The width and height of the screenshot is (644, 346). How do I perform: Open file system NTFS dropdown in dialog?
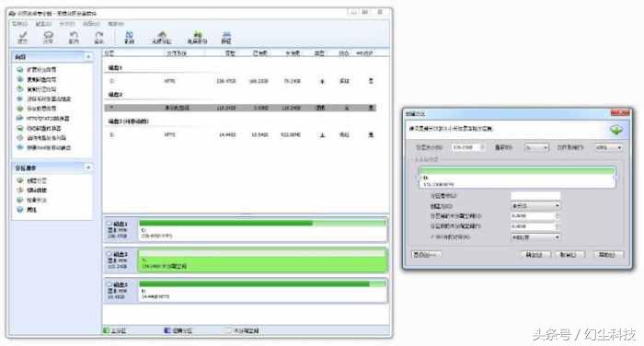click(608, 147)
